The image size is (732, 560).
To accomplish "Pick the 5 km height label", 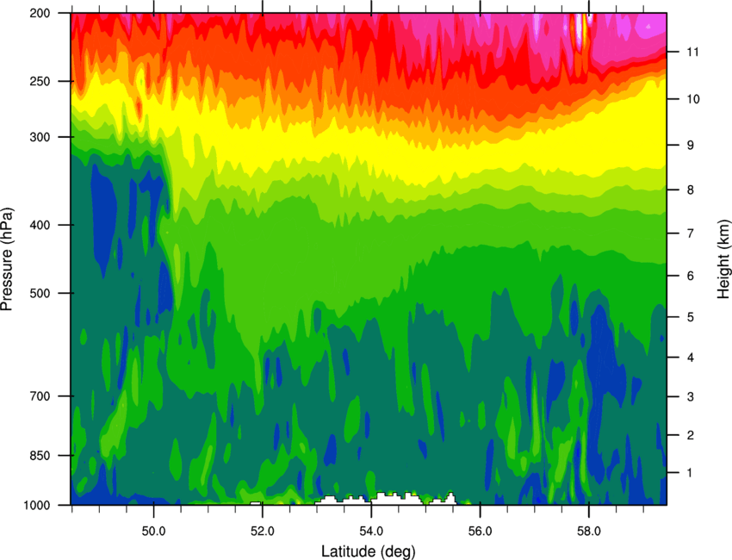I will (x=690, y=317).
